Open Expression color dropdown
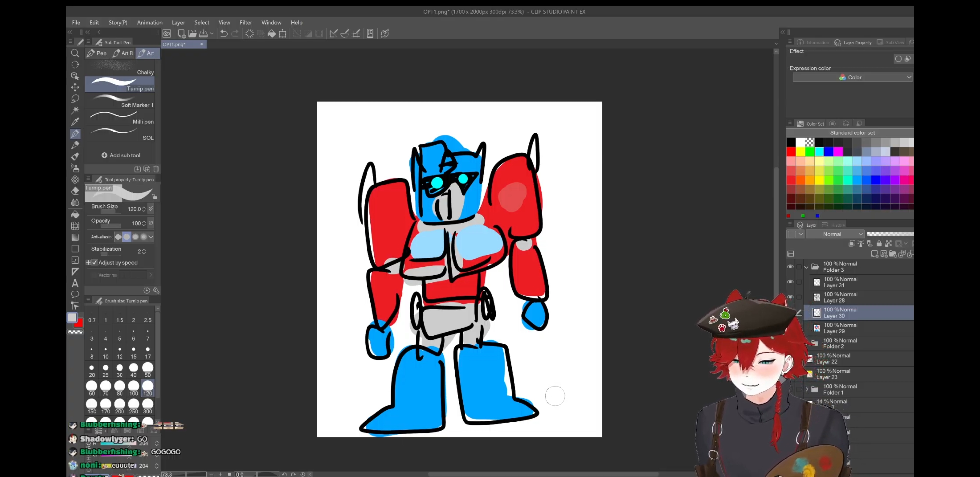 pyautogui.click(x=852, y=77)
